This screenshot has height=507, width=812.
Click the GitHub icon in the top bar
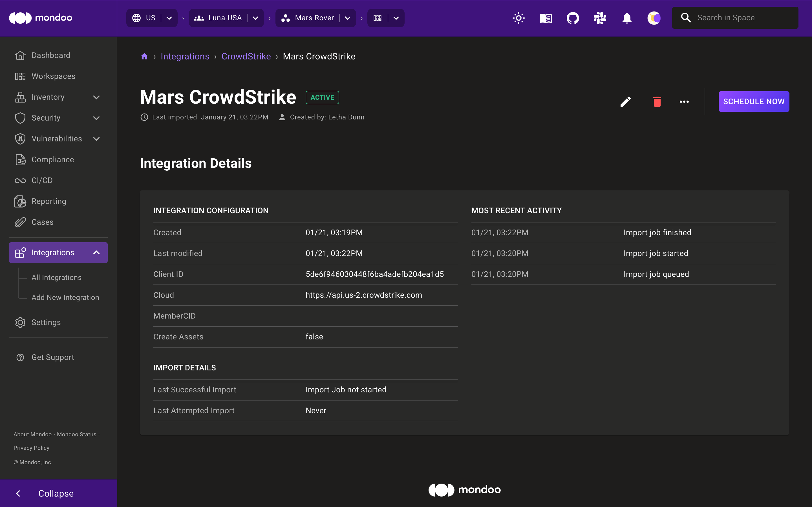coord(572,17)
